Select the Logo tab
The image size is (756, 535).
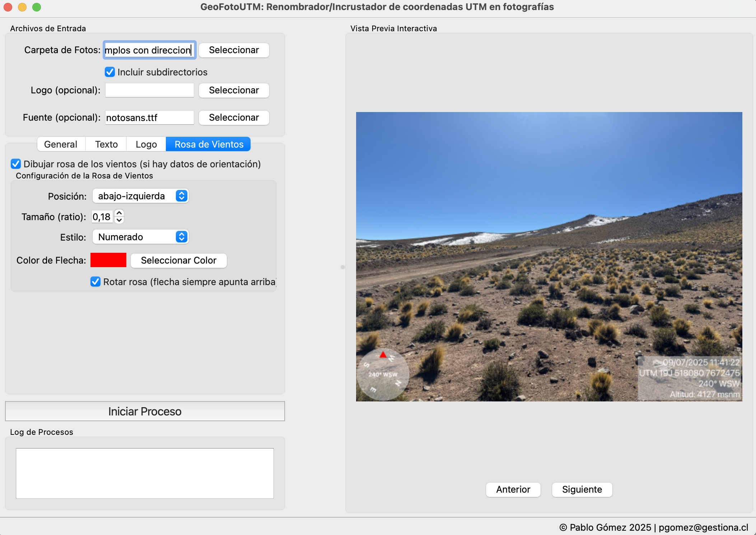pos(146,144)
